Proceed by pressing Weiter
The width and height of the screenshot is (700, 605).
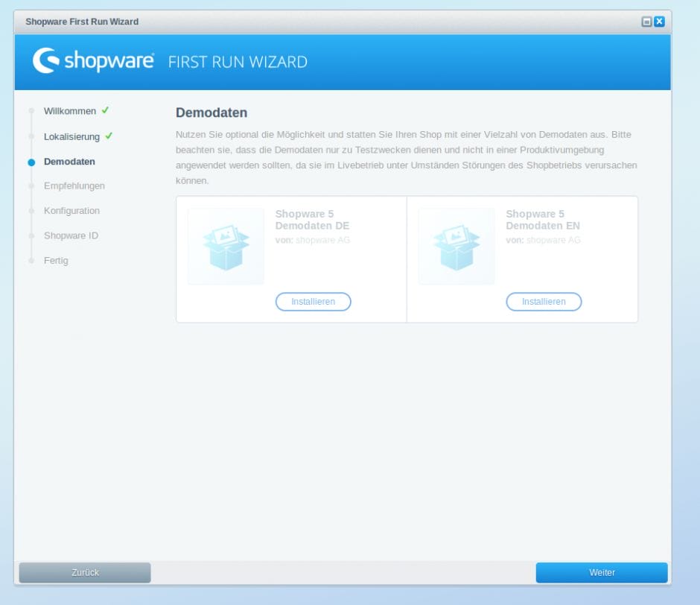(602, 572)
